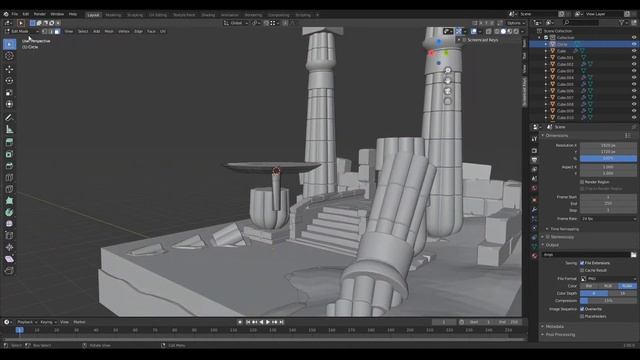This screenshot has height=360, width=640.
Task: Enable Cache Result checkbox
Action: click(582, 270)
